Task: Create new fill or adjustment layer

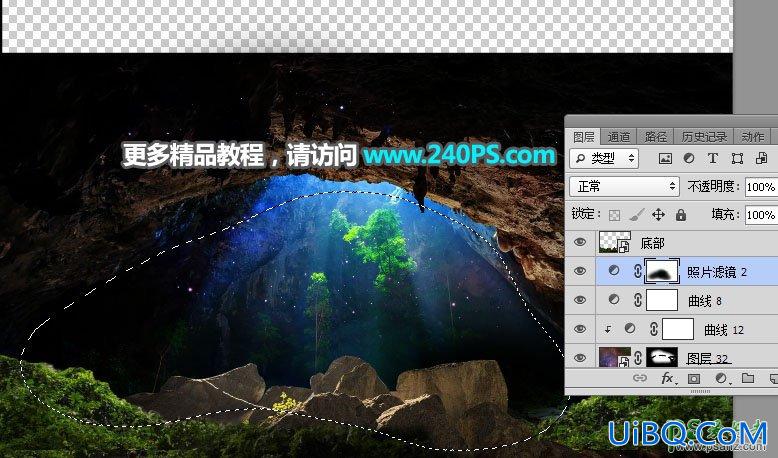Action: point(721,379)
